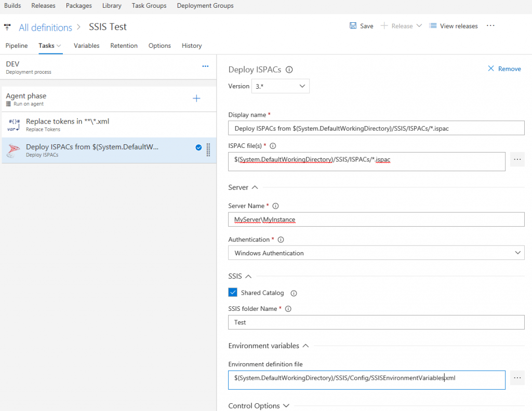Navigate back via All definitions link
The width and height of the screenshot is (532, 411).
pos(45,27)
